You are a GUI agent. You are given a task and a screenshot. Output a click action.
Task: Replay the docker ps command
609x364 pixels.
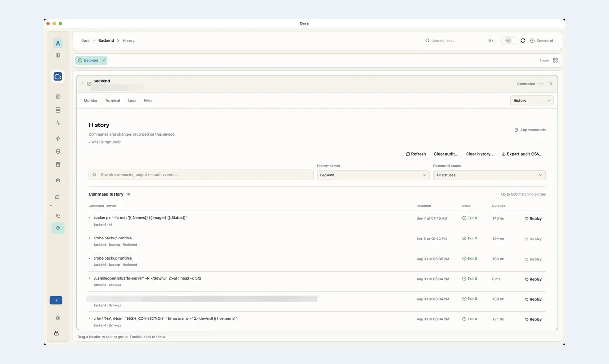click(533, 219)
